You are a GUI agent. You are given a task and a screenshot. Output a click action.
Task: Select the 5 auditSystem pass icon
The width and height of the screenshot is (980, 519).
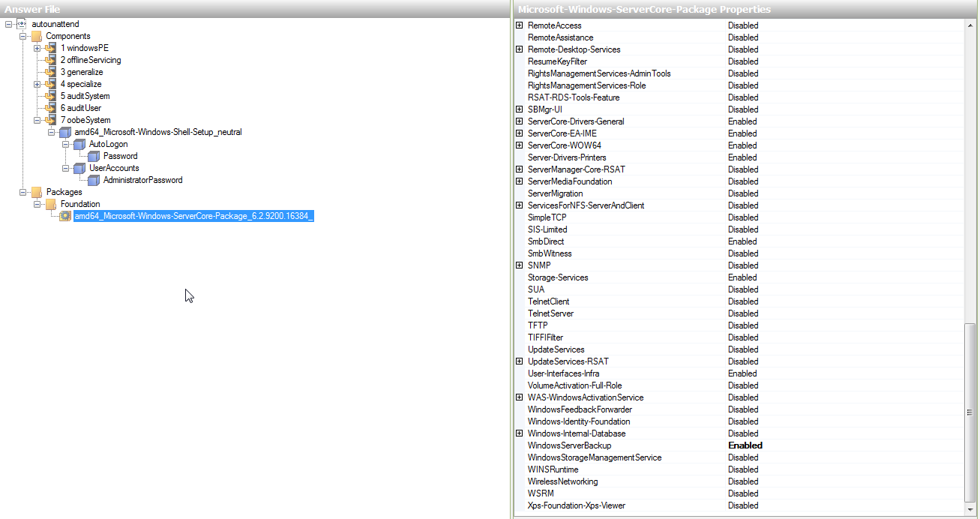[x=50, y=96]
